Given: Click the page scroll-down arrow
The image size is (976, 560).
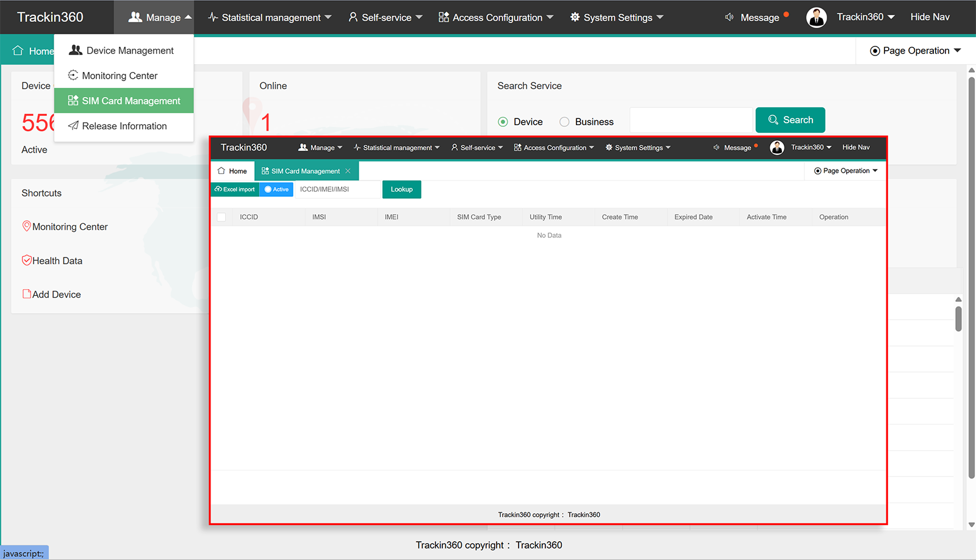Looking at the screenshot, I should pyautogui.click(x=972, y=525).
